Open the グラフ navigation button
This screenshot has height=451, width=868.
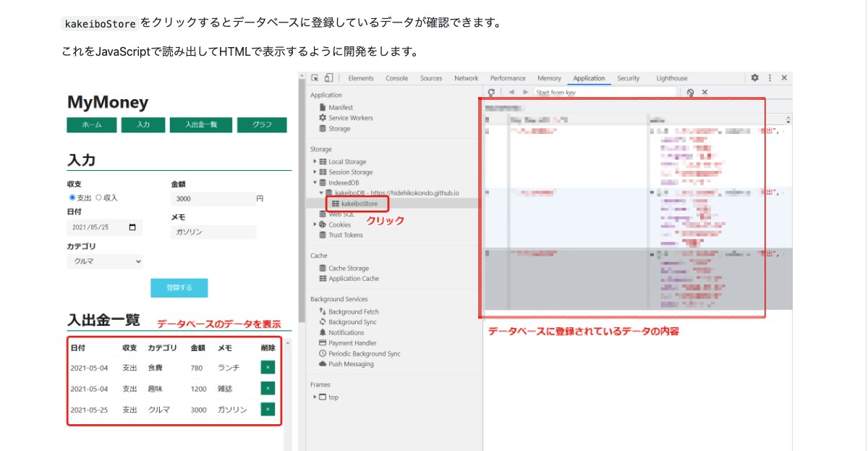tap(261, 125)
